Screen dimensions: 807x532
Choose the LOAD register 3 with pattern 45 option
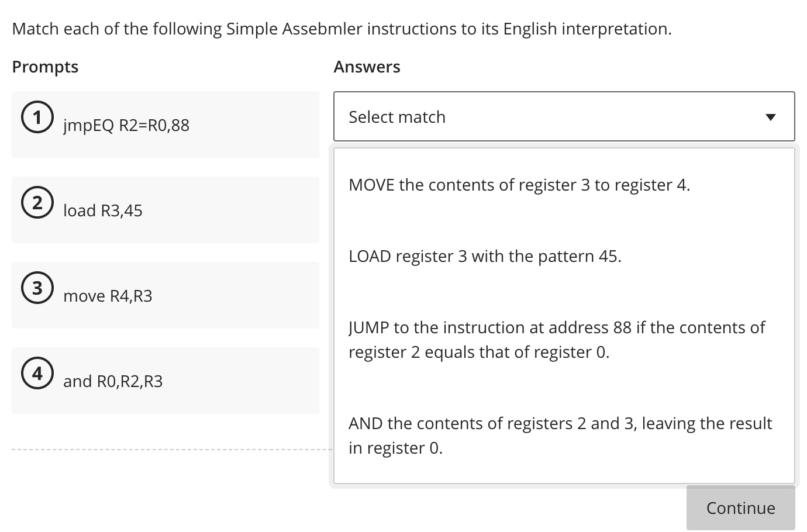pos(484,256)
